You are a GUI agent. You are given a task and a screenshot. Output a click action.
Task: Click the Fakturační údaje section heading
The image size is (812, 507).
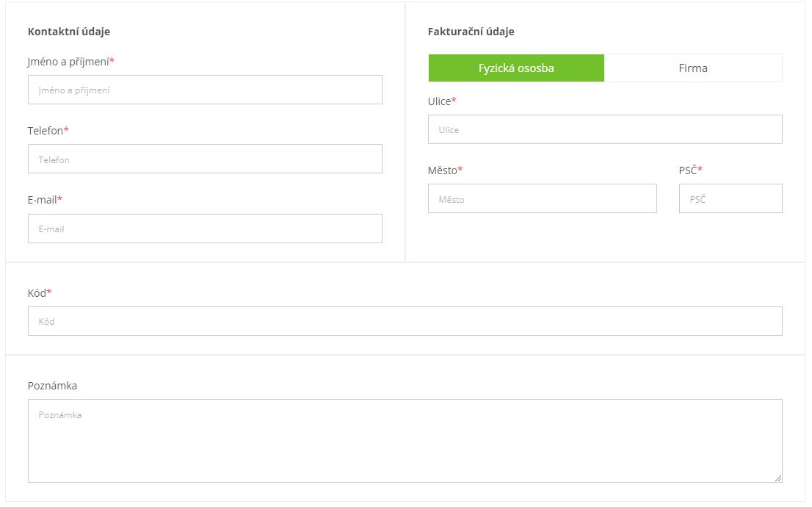click(x=471, y=32)
